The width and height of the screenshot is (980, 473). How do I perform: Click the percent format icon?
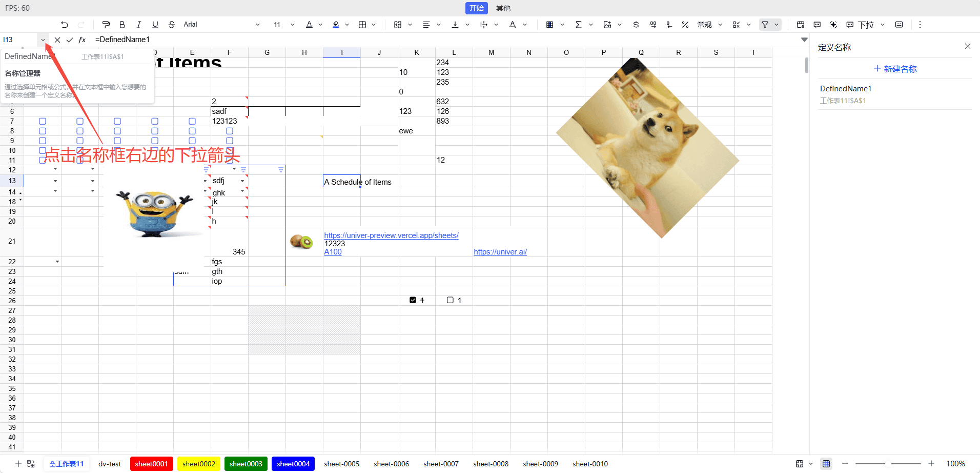tap(685, 25)
